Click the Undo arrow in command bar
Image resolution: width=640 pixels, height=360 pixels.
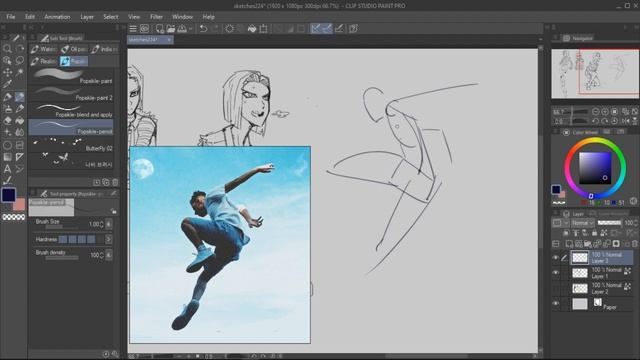coord(203,29)
